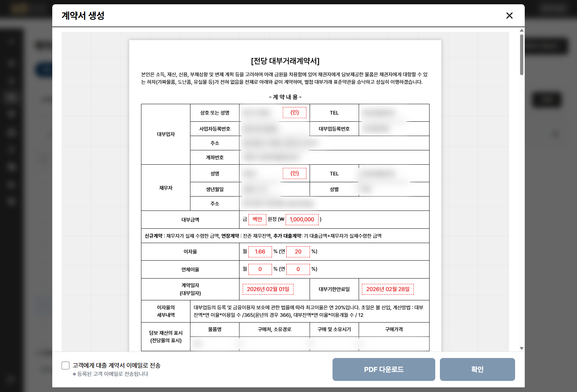Click the 1,000,000 won amount field

(302, 219)
